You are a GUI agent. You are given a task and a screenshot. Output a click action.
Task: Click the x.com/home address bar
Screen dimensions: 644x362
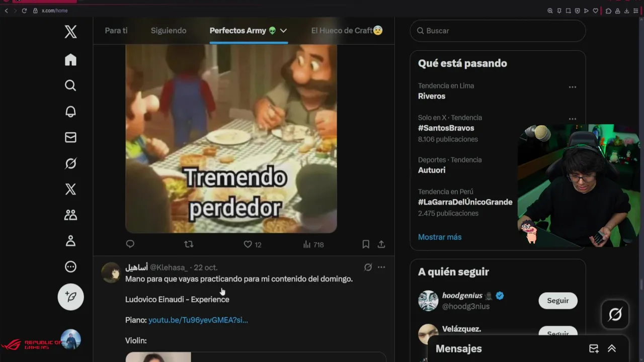coord(54,11)
